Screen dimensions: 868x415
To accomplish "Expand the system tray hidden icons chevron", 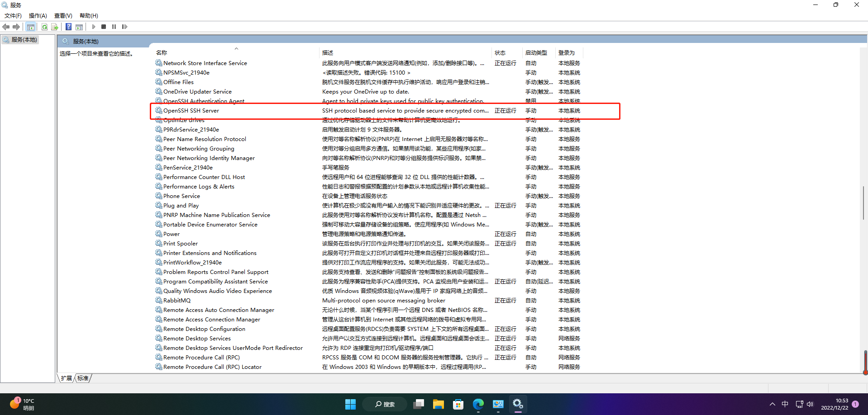I will point(773,404).
